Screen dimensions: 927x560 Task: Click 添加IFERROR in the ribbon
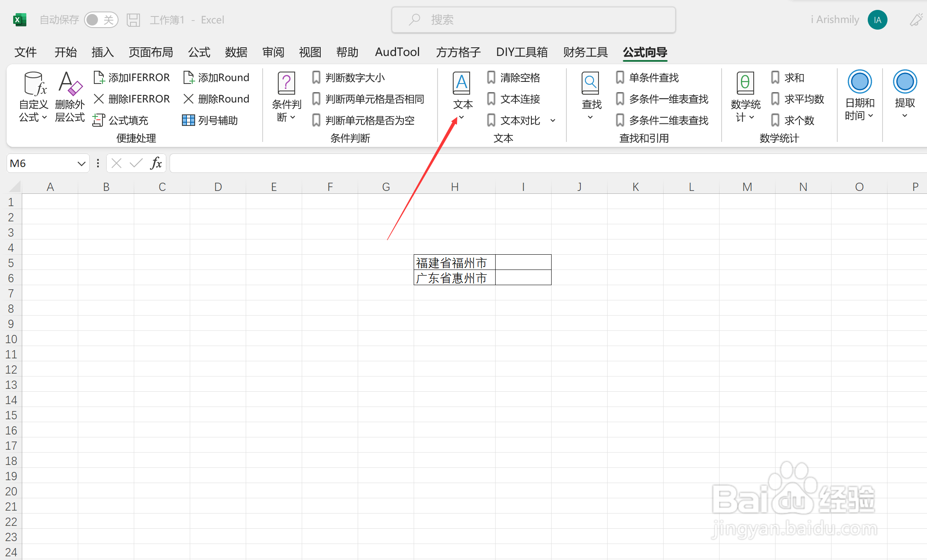click(x=132, y=77)
